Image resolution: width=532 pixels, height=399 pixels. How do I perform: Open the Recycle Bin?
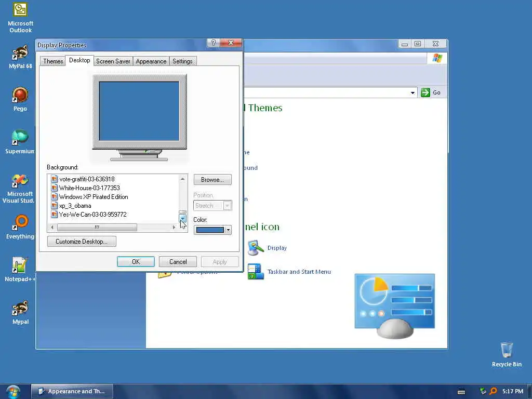click(x=507, y=354)
